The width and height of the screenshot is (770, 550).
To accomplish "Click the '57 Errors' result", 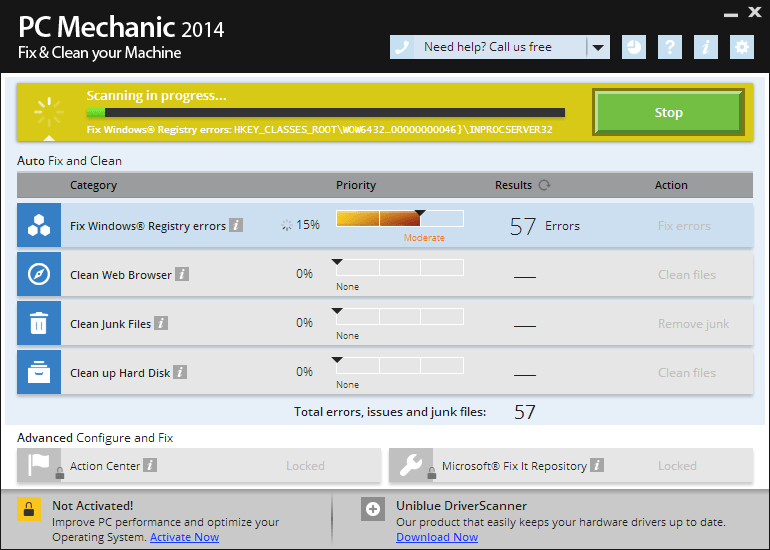I will [x=545, y=226].
